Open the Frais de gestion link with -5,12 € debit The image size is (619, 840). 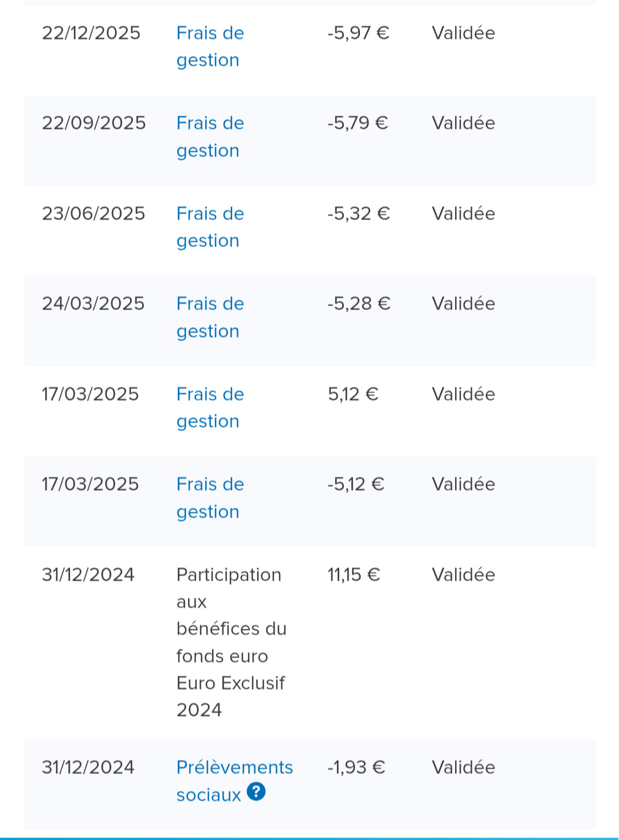210,498
